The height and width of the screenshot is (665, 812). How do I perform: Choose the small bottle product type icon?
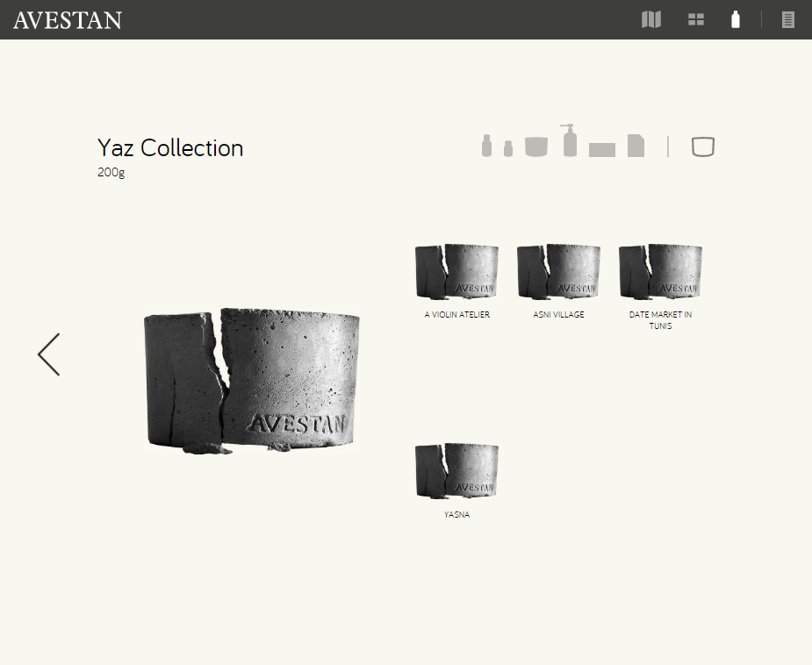click(x=508, y=148)
